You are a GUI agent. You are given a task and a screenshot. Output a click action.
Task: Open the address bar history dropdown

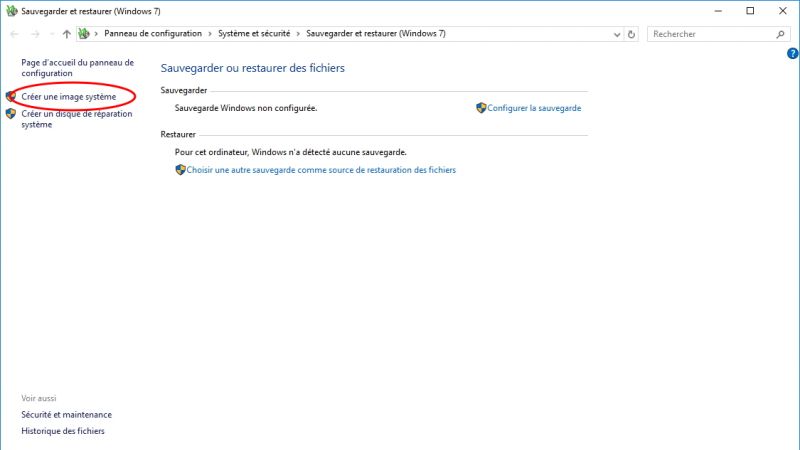coord(617,34)
